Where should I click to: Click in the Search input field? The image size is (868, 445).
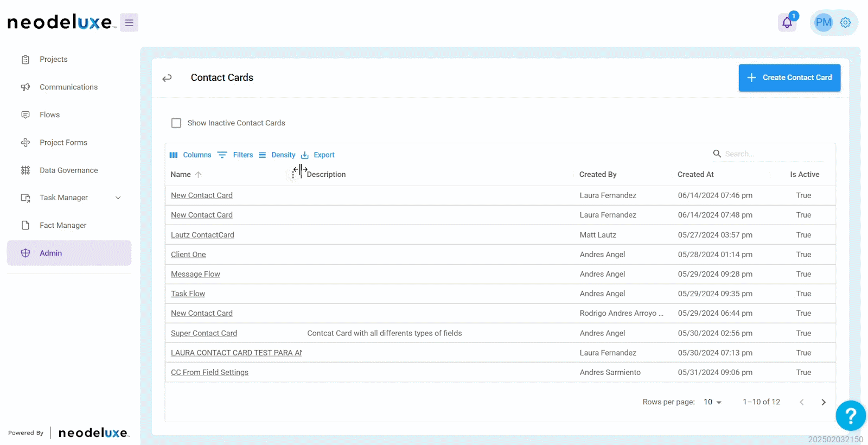tap(774, 154)
